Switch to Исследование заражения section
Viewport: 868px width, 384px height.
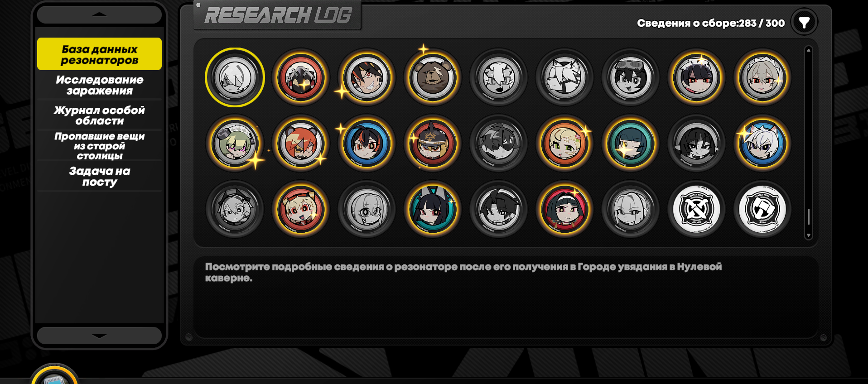99,85
